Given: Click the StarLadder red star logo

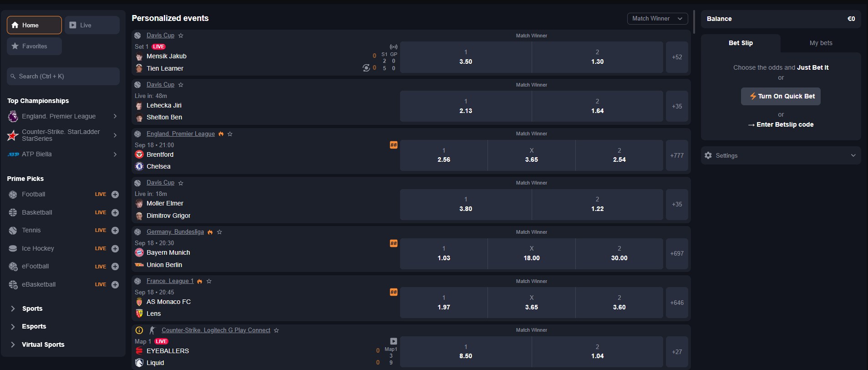Looking at the screenshot, I should coord(13,135).
